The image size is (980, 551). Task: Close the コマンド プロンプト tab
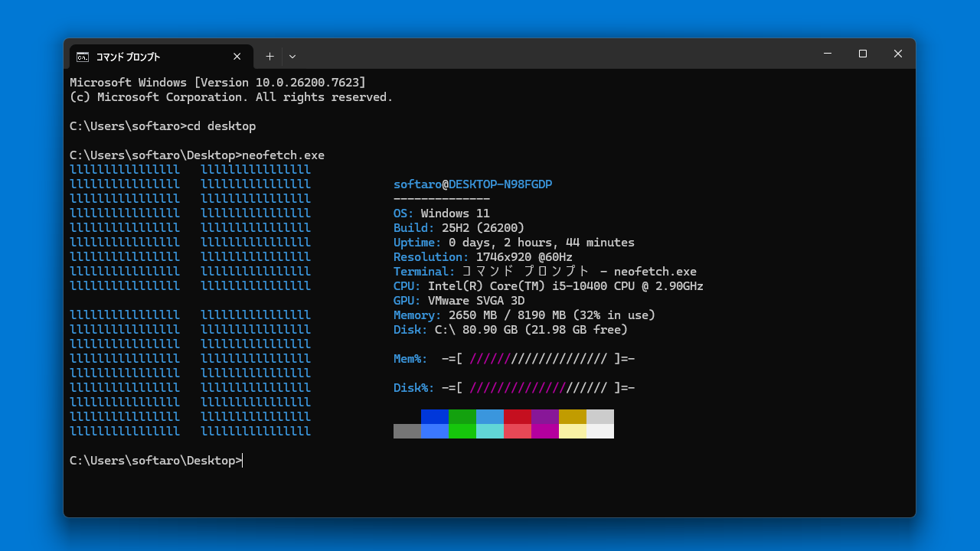[237, 56]
